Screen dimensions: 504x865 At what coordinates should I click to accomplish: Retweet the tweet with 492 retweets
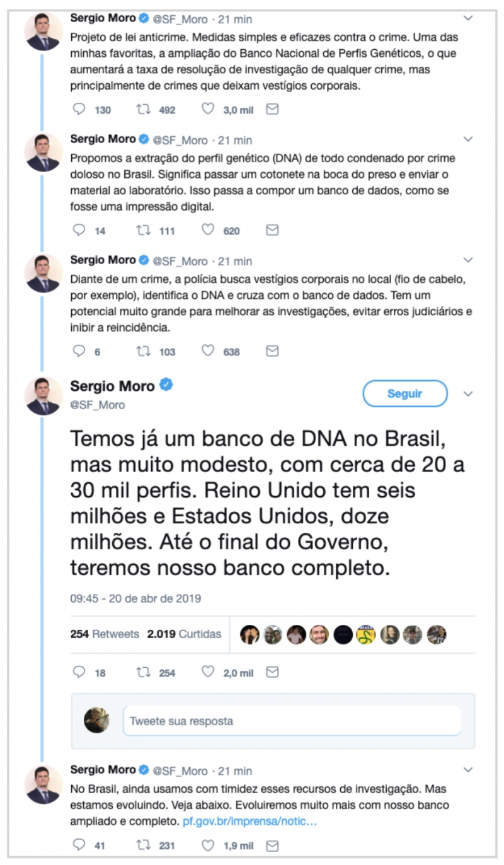[x=144, y=110]
